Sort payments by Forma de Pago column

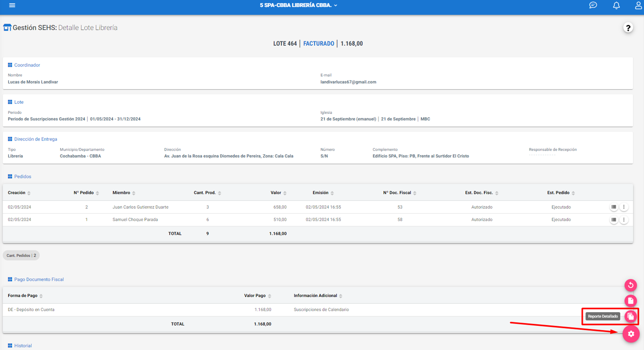click(25, 296)
